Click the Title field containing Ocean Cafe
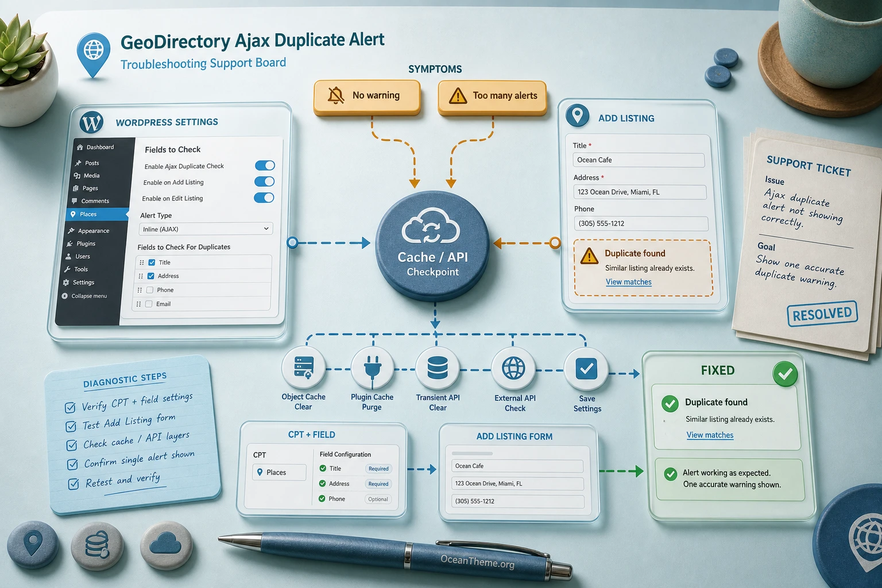The width and height of the screenshot is (882, 588). [x=639, y=160]
